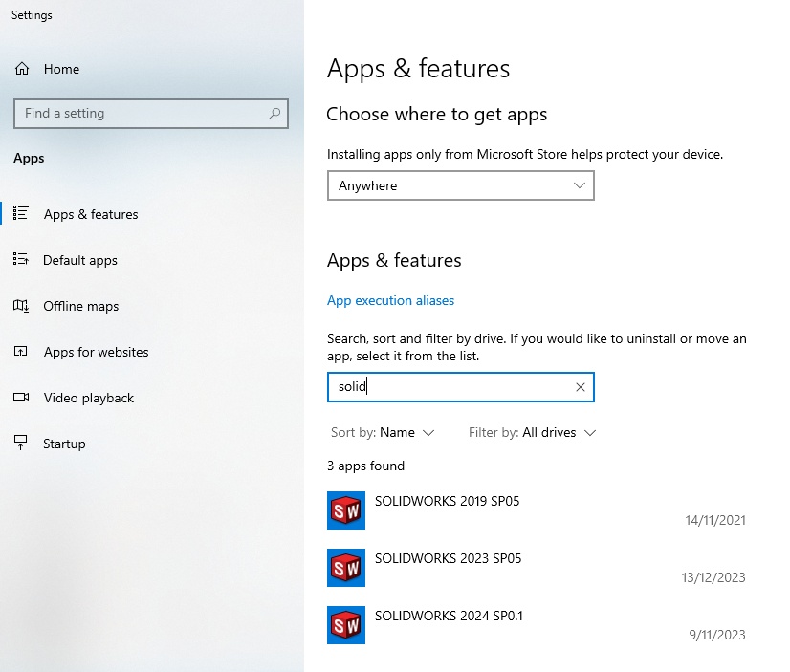Click the SOLIDWORKS 2023 SP05 app icon
790x672 pixels.
coord(346,568)
